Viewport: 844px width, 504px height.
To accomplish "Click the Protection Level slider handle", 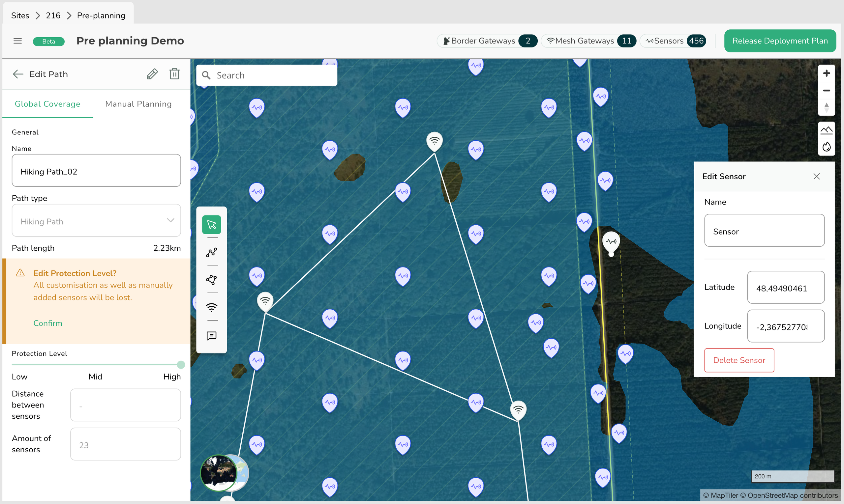I will (181, 365).
